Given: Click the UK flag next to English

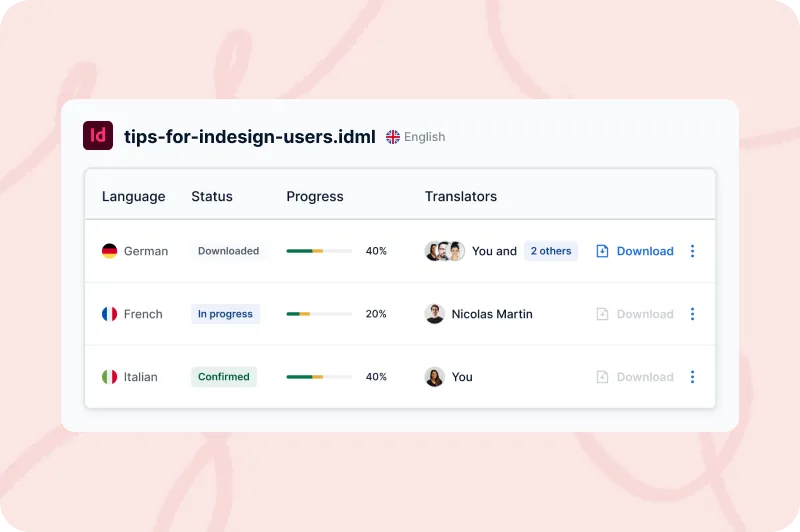Looking at the screenshot, I should [x=393, y=137].
